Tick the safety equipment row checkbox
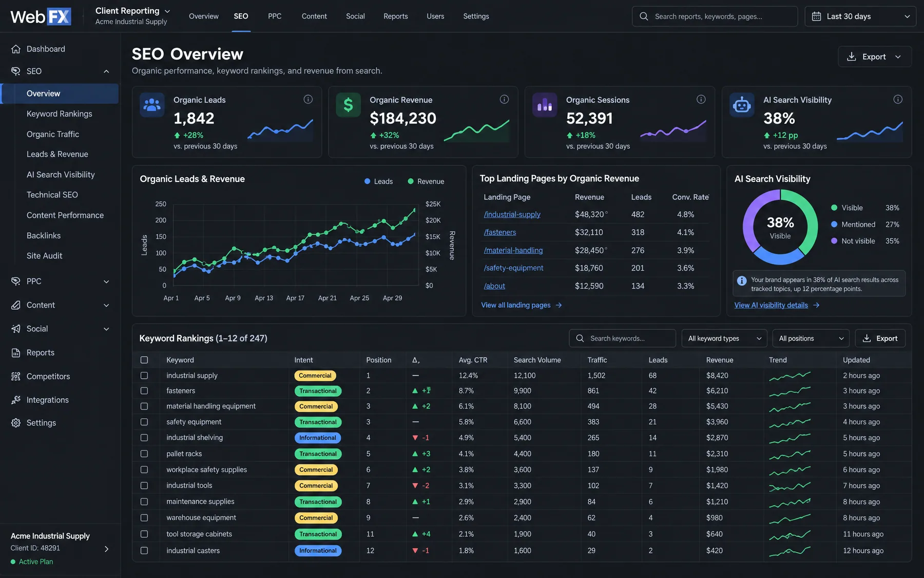 pyautogui.click(x=144, y=422)
